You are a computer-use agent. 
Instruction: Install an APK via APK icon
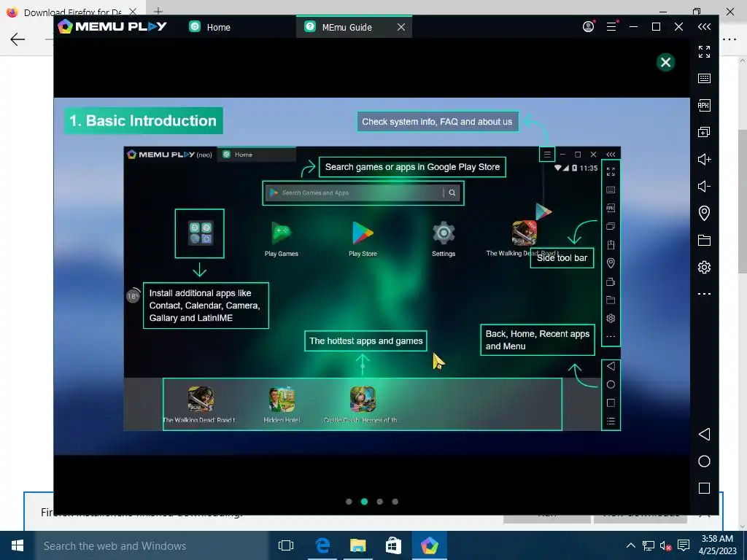click(704, 105)
